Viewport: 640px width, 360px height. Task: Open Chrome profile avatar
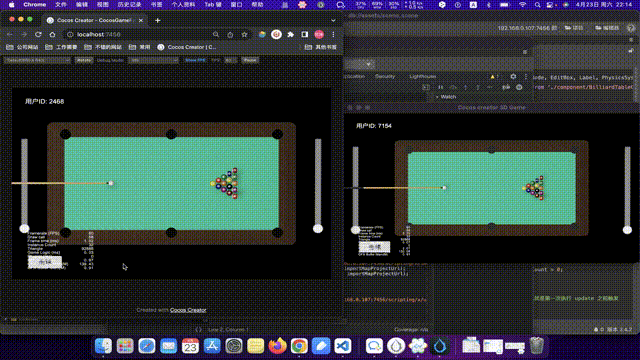coord(319,35)
